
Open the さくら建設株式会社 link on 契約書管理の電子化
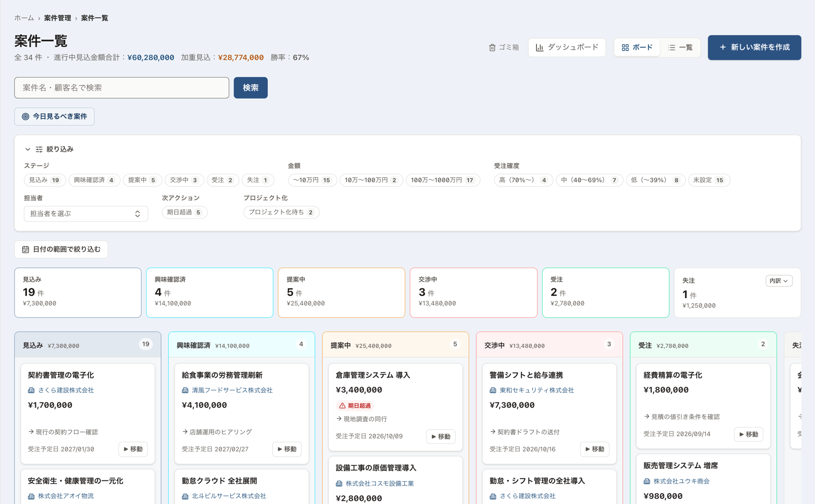point(61,390)
